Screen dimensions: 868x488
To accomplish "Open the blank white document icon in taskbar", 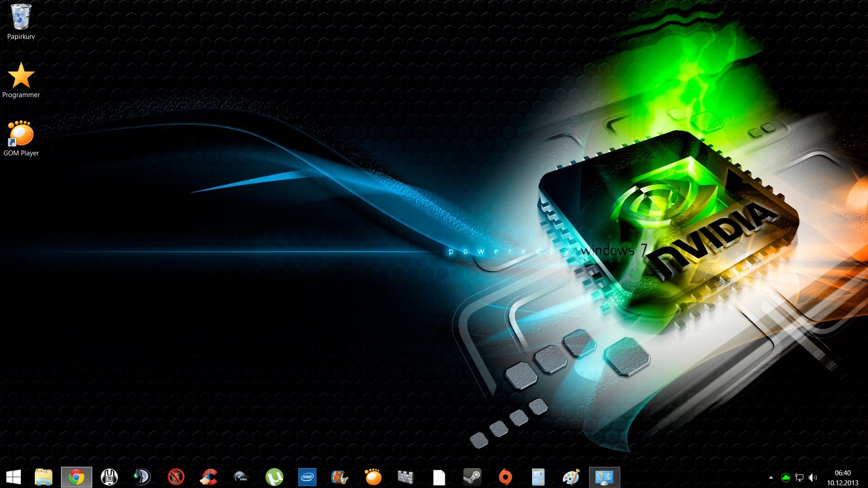I will (439, 477).
